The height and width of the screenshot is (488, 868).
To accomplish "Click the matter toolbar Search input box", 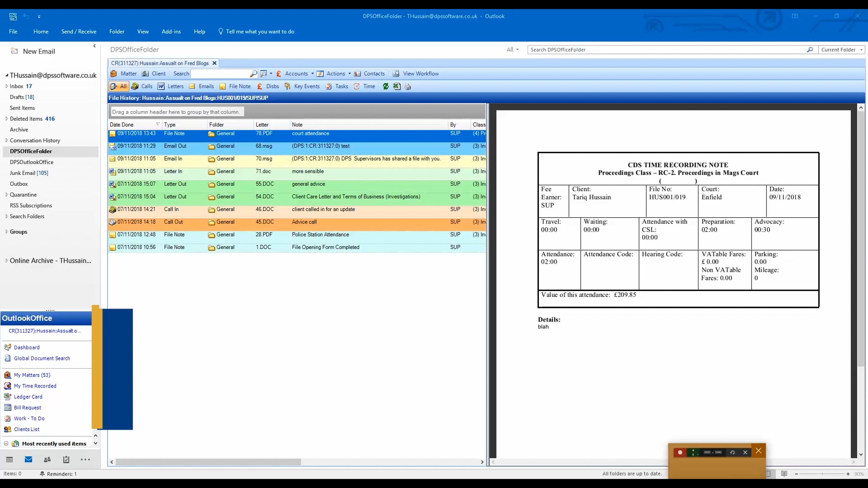I will (220, 74).
